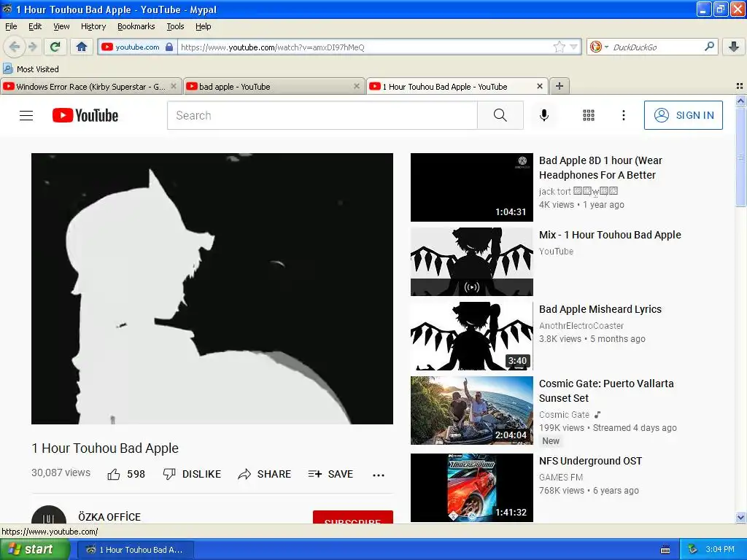Click the lock security icon in address bar
Viewport: 747px width, 560px height.
[x=169, y=47]
